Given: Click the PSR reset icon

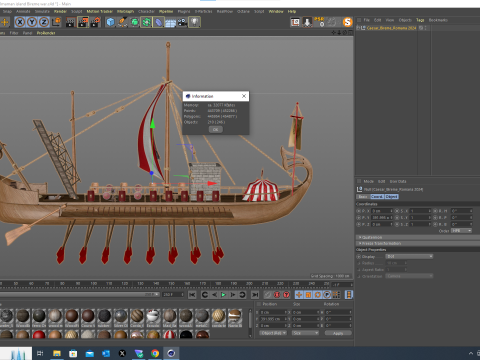Looking at the screenshot, I should (x=320, y=22).
